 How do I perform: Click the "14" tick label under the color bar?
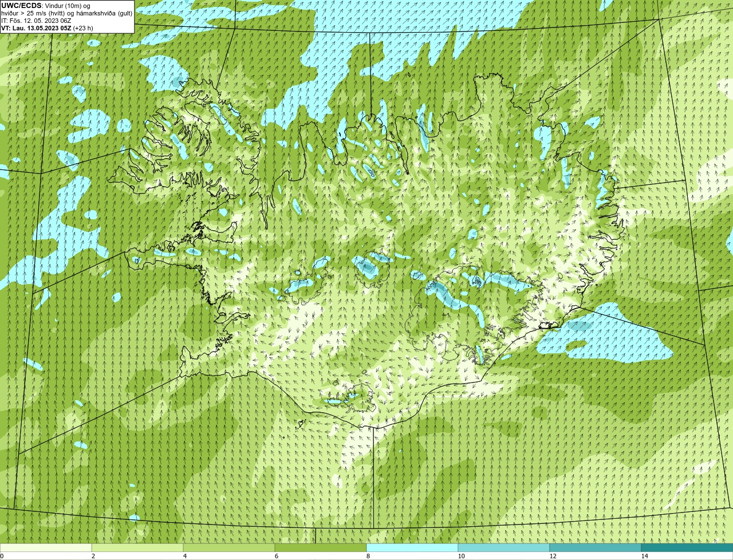coord(644,556)
